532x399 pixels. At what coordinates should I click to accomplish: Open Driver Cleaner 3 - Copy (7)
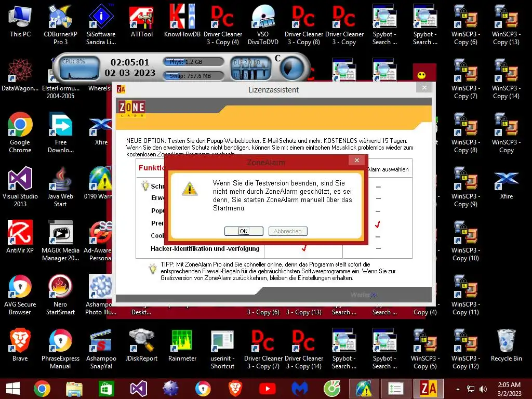[x=263, y=349]
